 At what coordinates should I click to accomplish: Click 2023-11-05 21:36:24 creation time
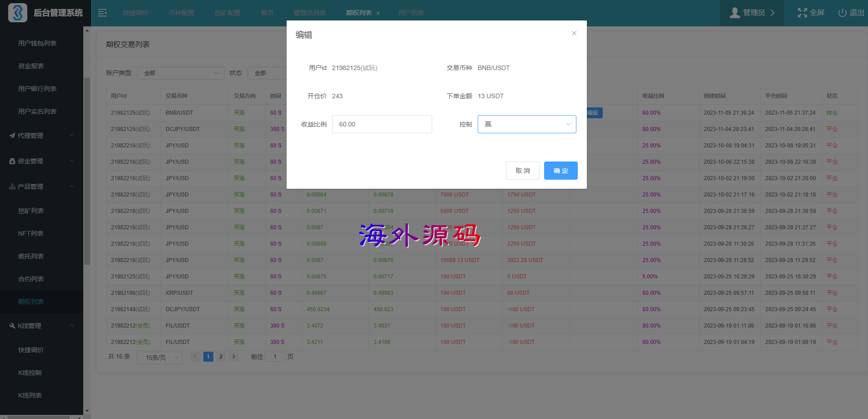(729, 113)
